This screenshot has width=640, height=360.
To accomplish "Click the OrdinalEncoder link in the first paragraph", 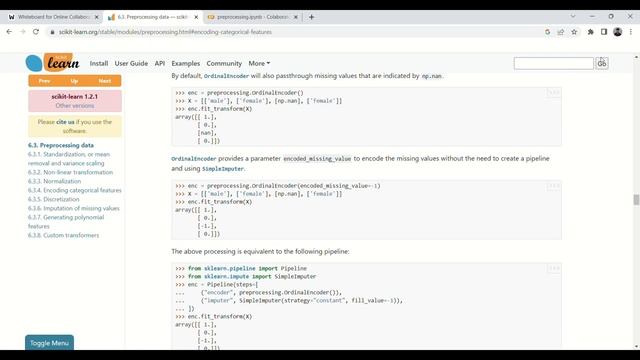I will click(226, 76).
